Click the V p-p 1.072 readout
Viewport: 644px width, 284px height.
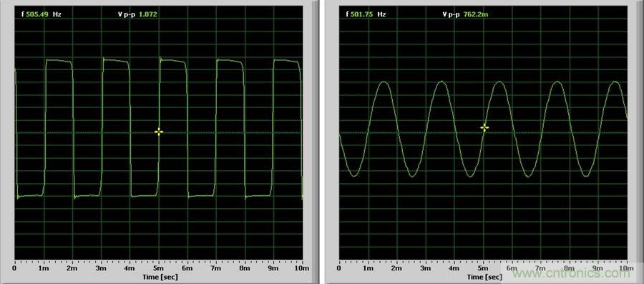click(137, 14)
